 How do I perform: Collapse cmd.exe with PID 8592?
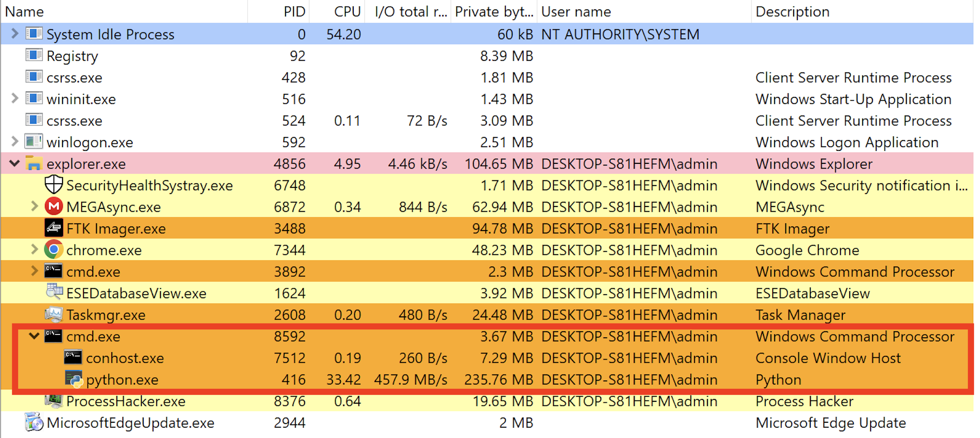[x=34, y=336]
